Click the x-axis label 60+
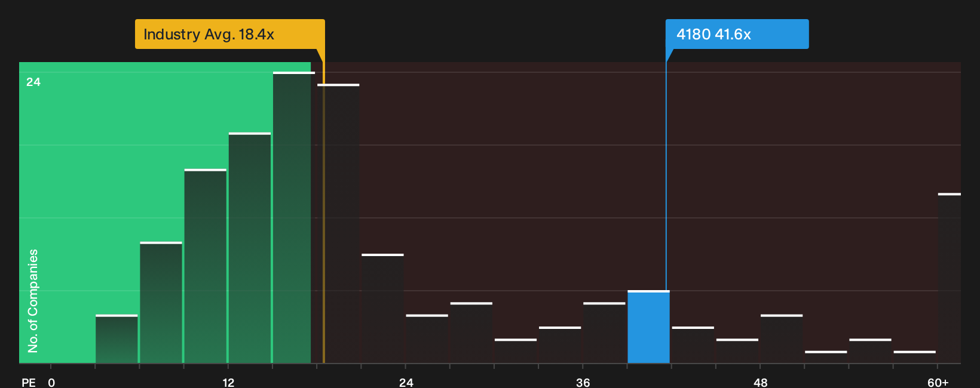The width and height of the screenshot is (980, 388). pyautogui.click(x=938, y=383)
